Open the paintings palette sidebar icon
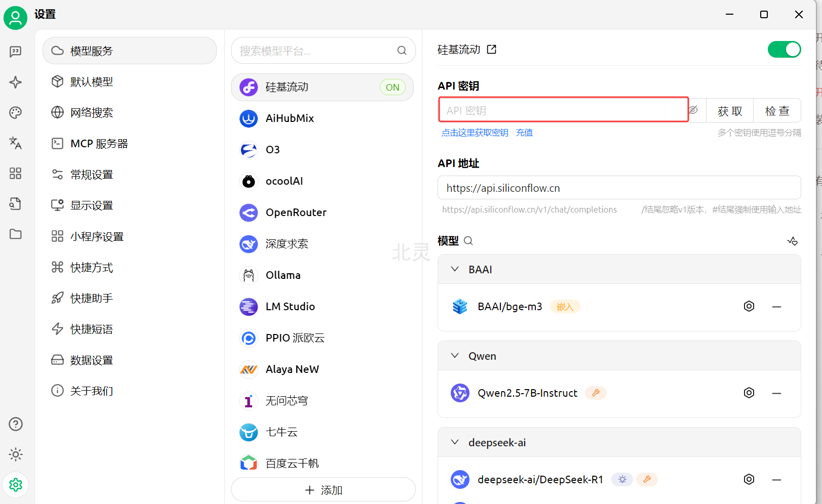 coord(16,112)
